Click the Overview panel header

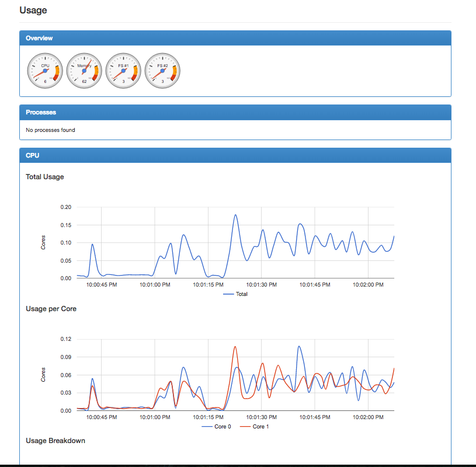click(235, 38)
